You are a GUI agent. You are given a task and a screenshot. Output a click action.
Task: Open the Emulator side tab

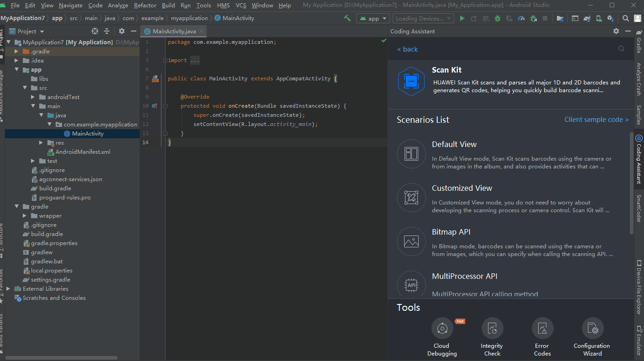[x=639, y=340]
